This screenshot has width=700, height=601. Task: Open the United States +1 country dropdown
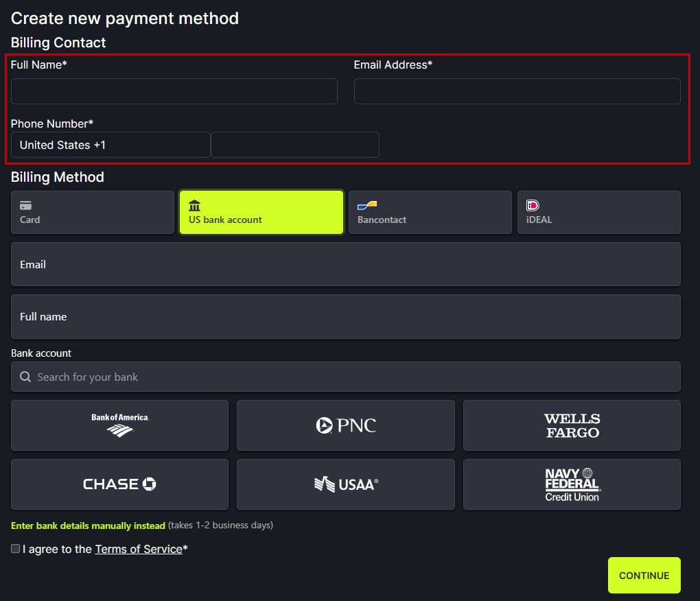(110, 145)
